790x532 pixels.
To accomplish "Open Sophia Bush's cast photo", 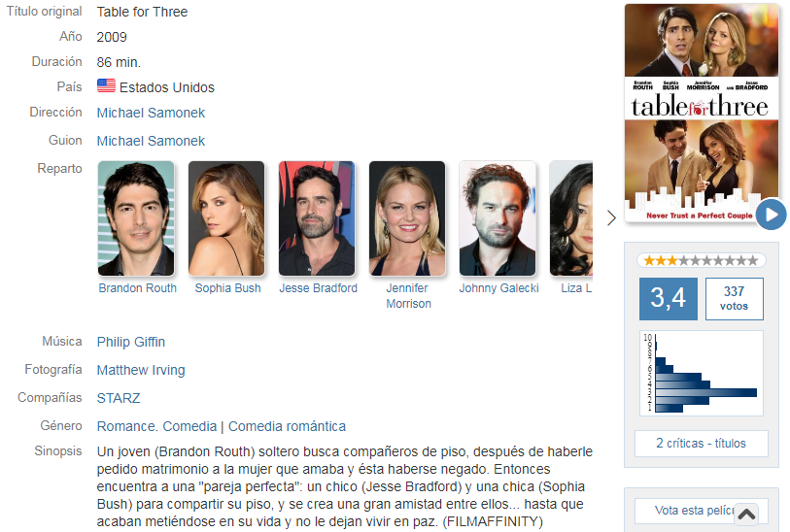I will 226,218.
